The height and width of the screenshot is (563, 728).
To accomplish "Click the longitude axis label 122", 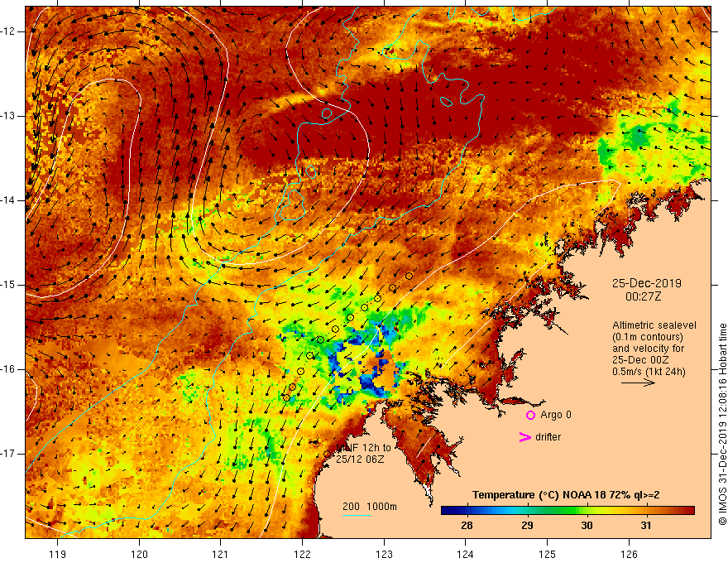I will 302,554.
